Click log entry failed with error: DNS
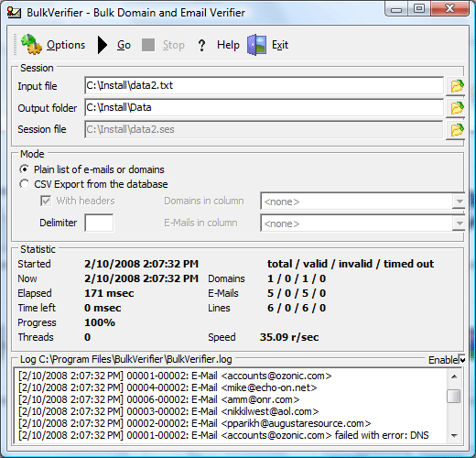The height and width of the screenshot is (458, 476). coord(223,435)
